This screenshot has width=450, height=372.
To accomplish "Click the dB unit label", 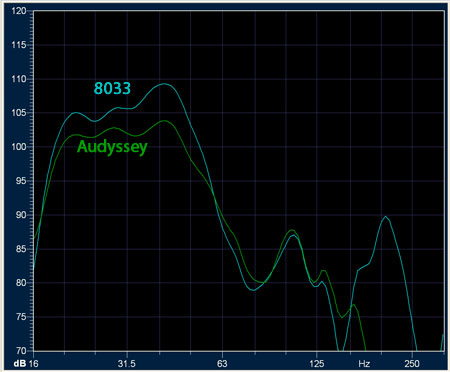I will 20,364.
